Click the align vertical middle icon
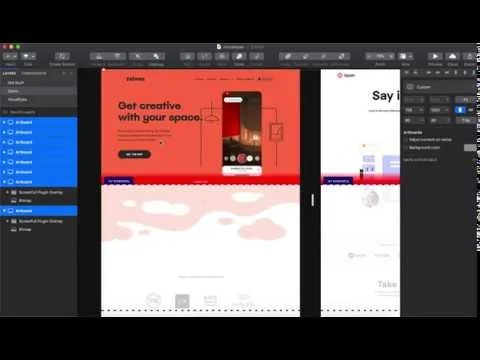Image resolution: width=480 pixels, height=360 pixels. click(x=465, y=73)
